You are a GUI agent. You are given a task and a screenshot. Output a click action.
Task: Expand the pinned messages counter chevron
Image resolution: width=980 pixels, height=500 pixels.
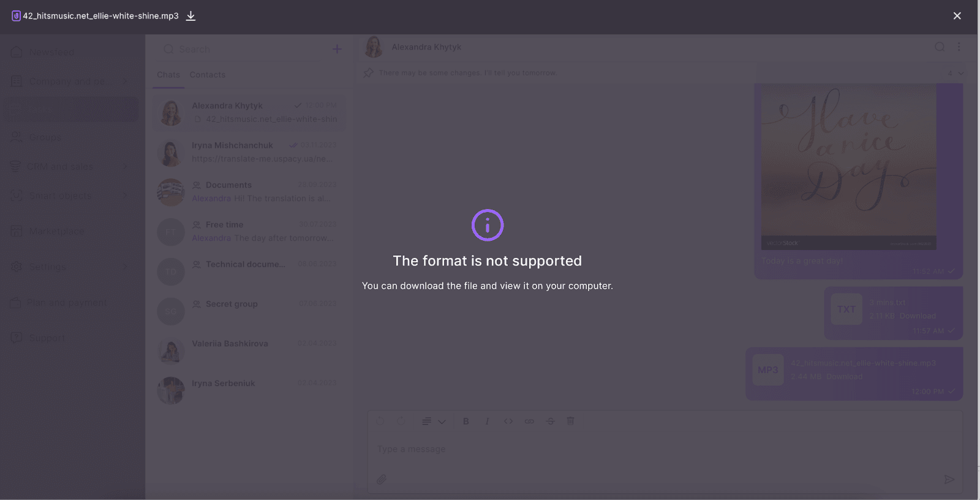tap(960, 73)
